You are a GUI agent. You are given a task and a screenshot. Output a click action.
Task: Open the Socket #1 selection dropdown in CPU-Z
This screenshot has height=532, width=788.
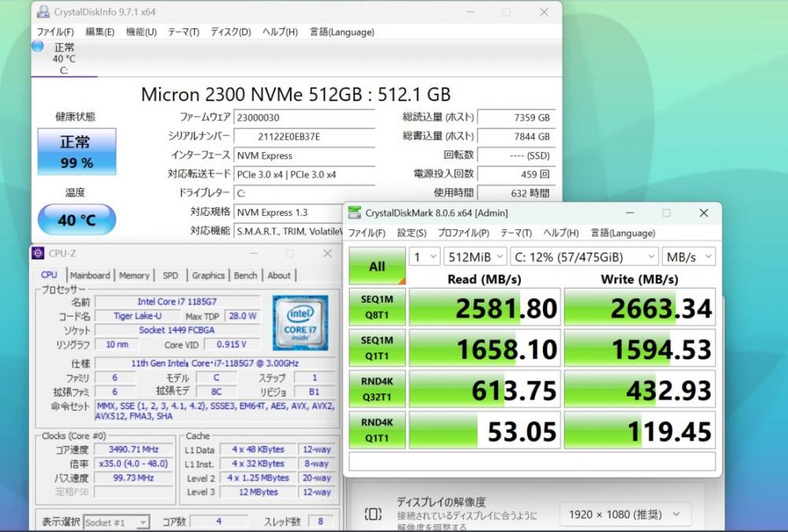[x=117, y=522]
